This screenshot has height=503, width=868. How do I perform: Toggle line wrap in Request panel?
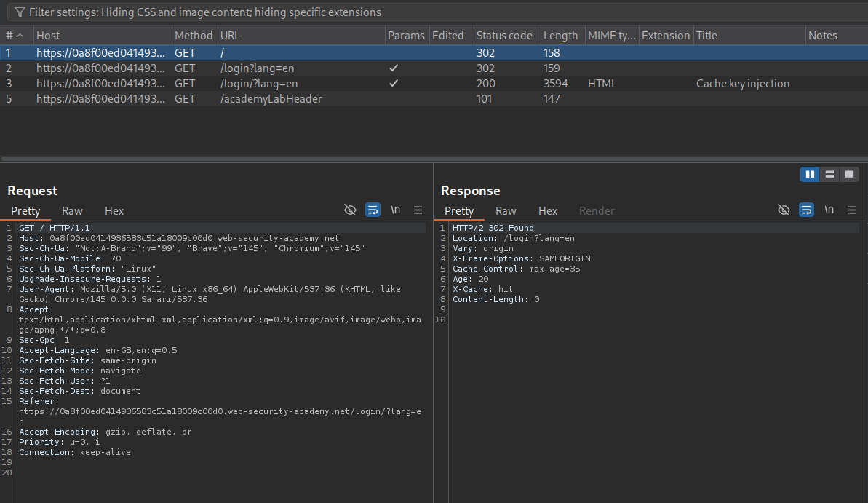coord(373,210)
